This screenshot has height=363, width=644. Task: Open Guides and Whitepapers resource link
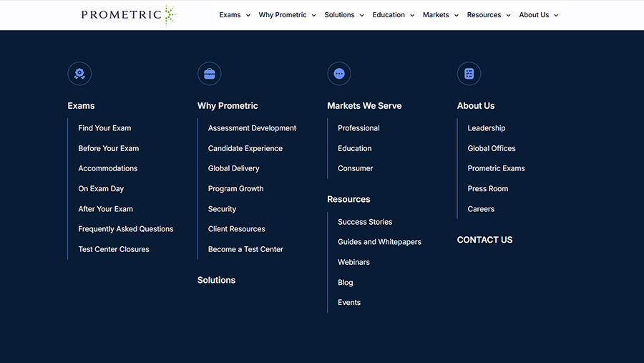tap(379, 242)
